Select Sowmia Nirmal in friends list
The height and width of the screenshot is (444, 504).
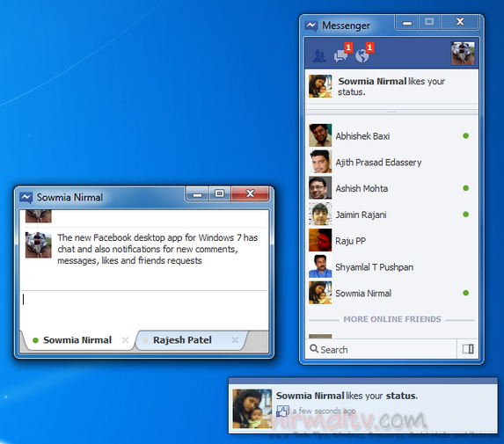[x=391, y=293]
